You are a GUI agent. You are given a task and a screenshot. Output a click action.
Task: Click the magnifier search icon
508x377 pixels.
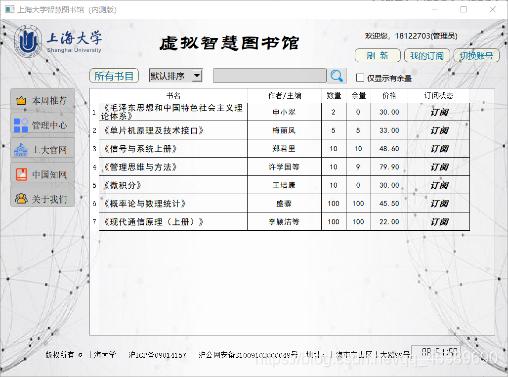pos(336,76)
